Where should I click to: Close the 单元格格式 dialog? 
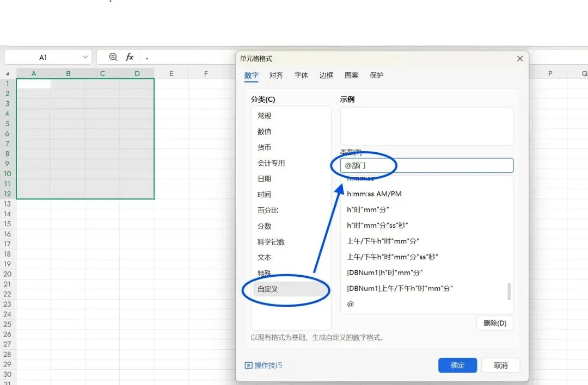click(x=520, y=58)
